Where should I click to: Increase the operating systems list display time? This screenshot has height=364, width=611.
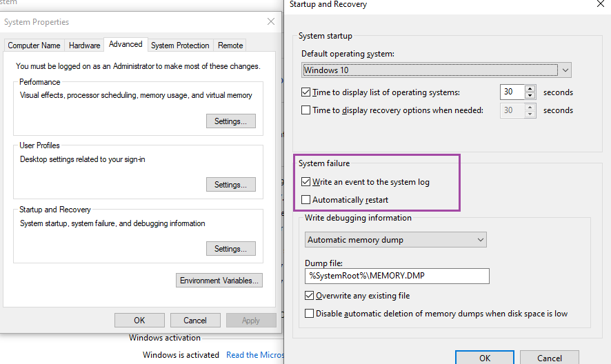(530, 89)
